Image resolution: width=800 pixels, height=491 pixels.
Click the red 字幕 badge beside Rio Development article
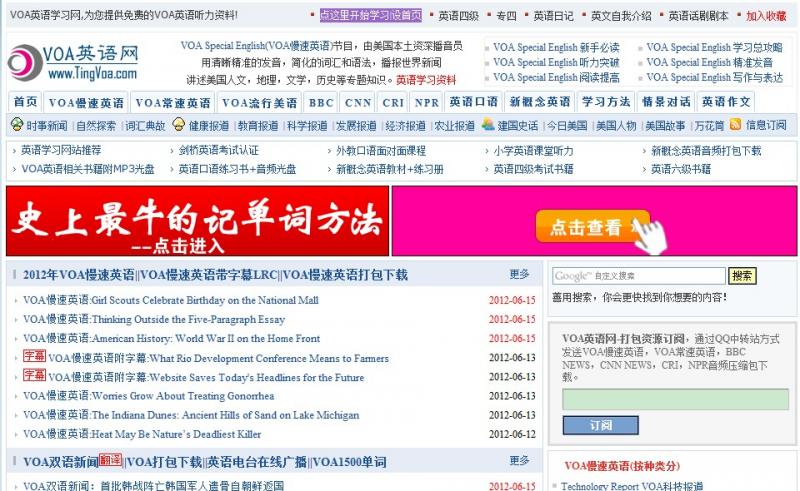[x=34, y=356]
